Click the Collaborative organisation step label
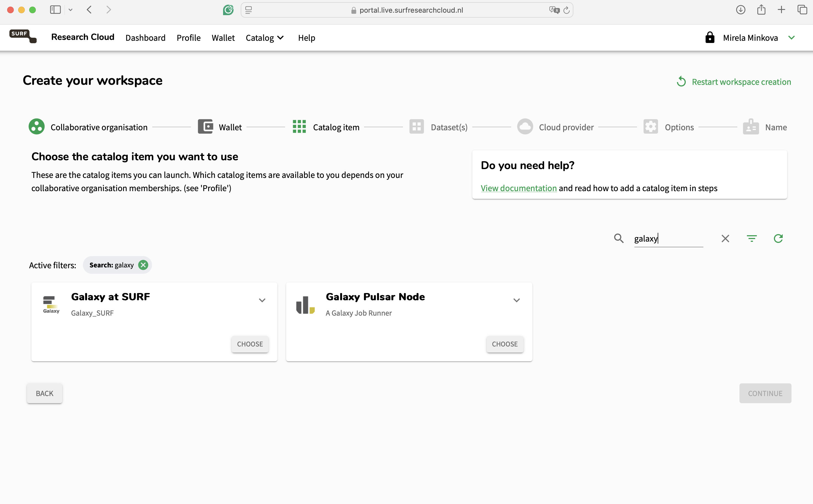This screenshot has height=504, width=813. tap(99, 127)
